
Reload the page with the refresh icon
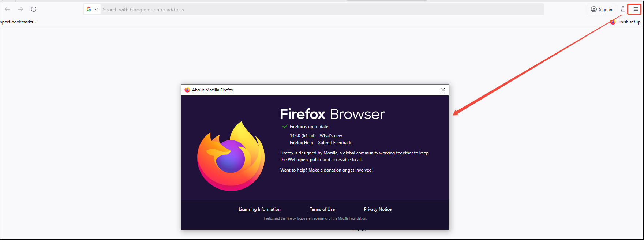point(34,9)
